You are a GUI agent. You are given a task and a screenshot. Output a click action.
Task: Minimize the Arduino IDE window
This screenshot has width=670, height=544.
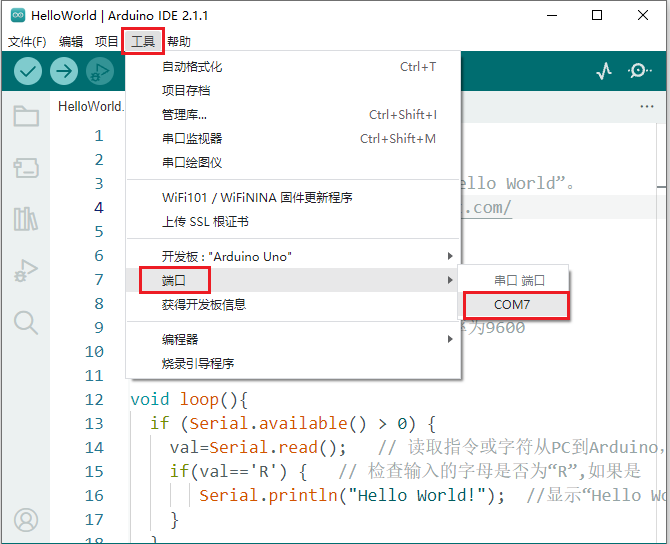[552, 15]
